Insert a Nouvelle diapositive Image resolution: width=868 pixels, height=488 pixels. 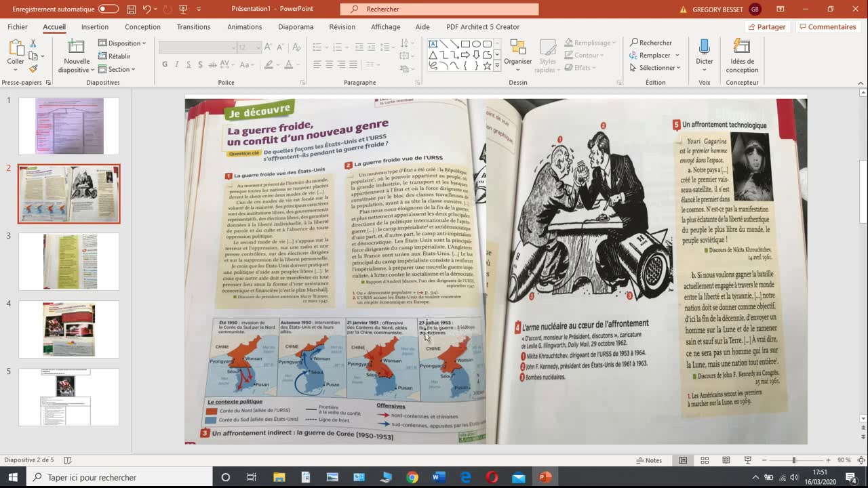click(76, 56)
